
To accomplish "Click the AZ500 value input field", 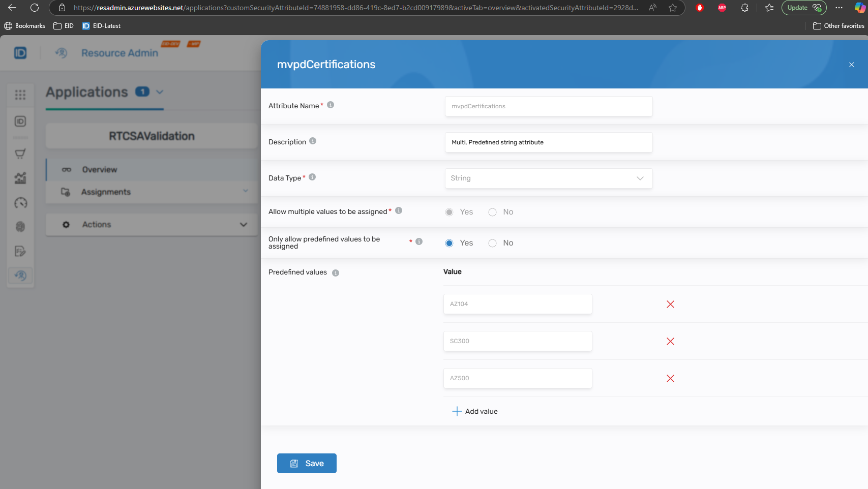I will coord(517,378).
